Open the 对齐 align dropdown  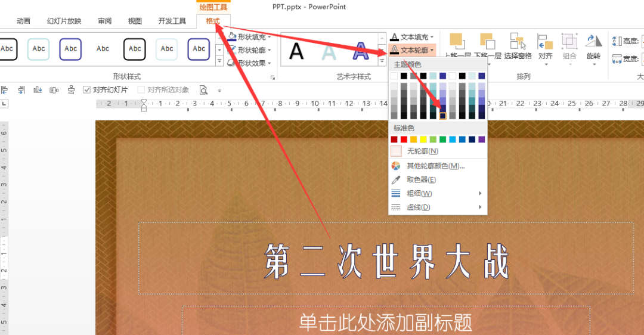coord(545,49)
